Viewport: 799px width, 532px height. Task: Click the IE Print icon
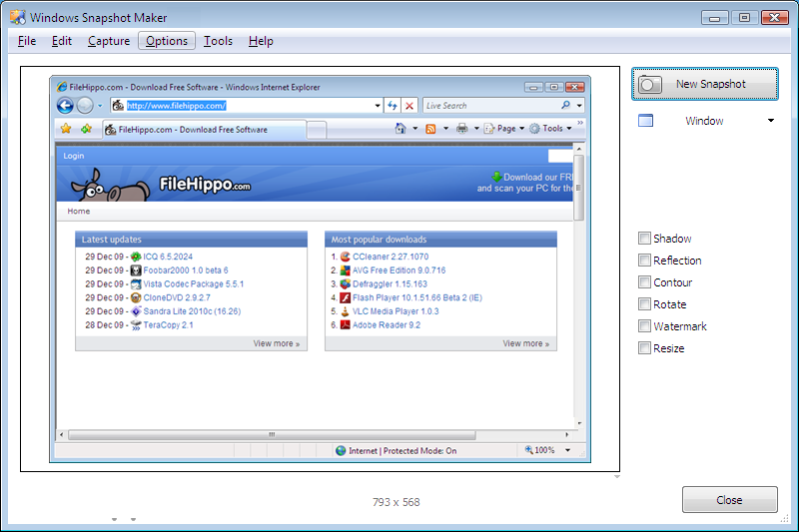[x=462, y=129]
